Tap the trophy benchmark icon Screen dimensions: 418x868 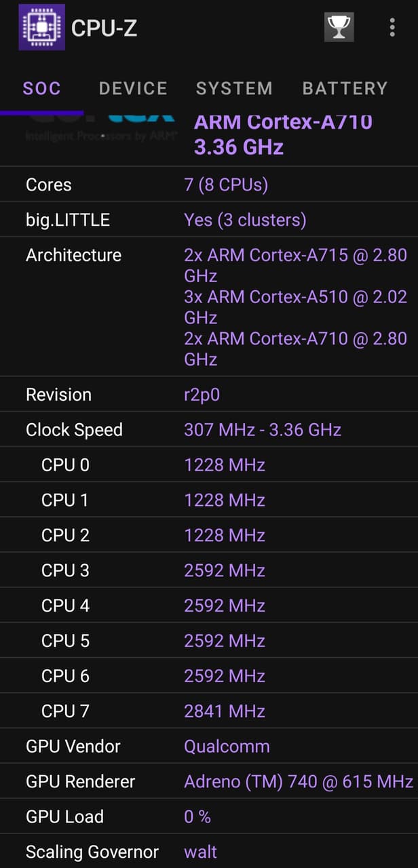pos(339,26)
